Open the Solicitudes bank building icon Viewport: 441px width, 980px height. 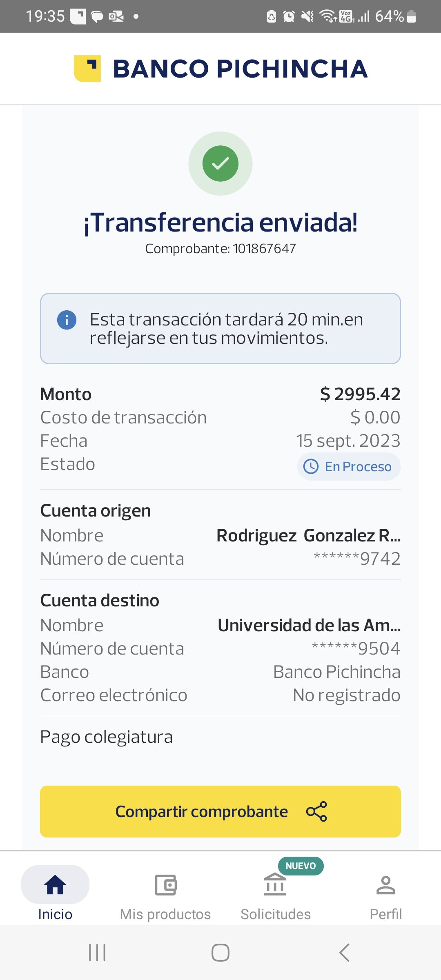click(x=275, y=884)
